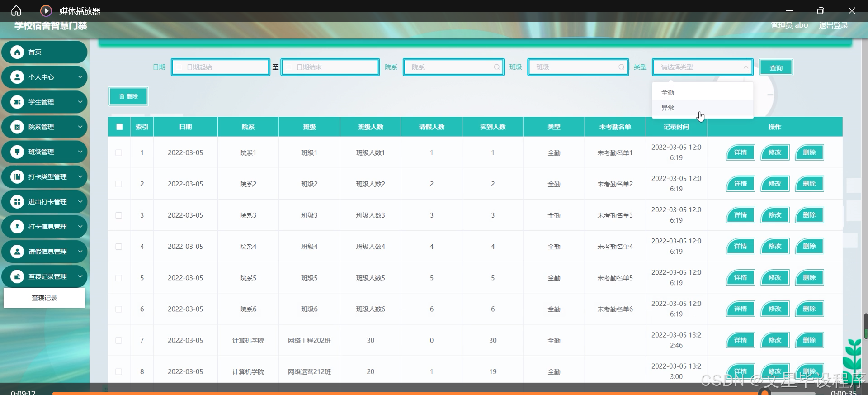Check the box for row 6
This screenshot has width=868, height=395.
tap(118, 309)
